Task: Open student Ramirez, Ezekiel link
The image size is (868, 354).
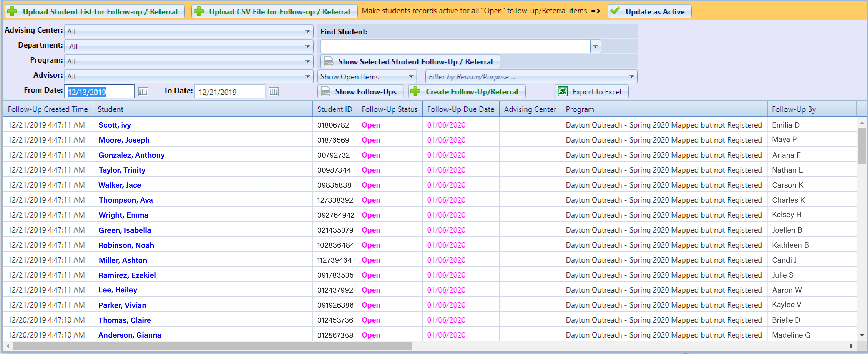Action: tap(127, 275)
